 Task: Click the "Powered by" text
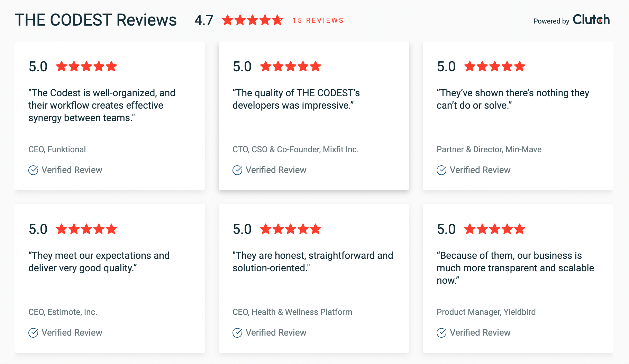click(x=551, y=21)
